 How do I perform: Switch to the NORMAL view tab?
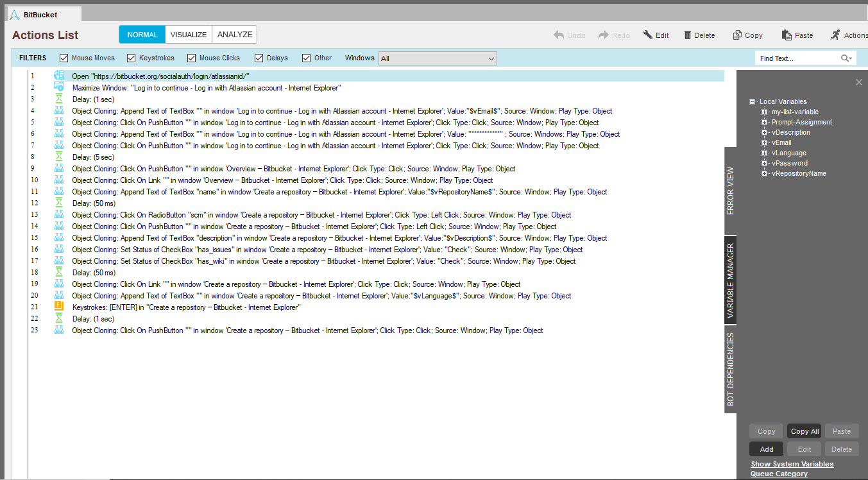[x=142, y=35]
